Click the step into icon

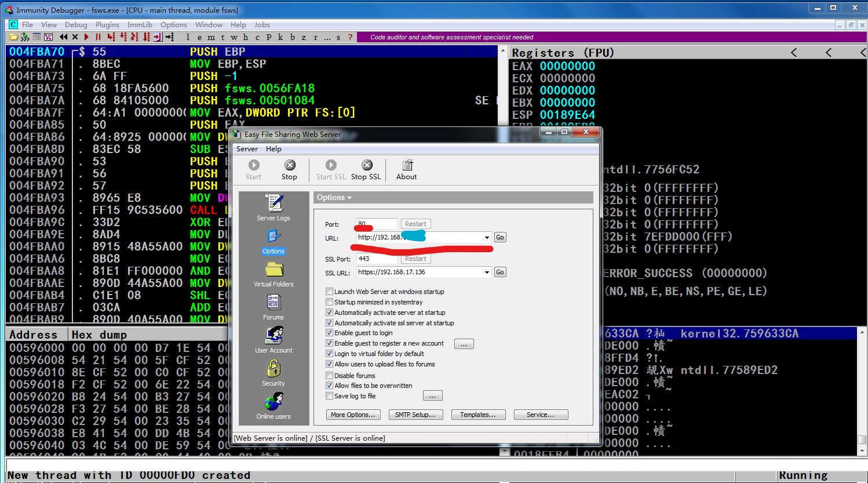point(111,37)
